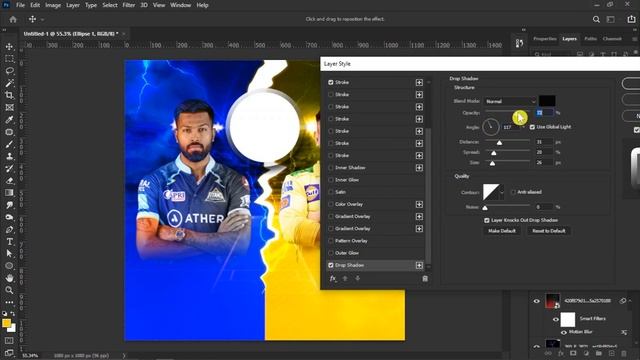Add another Color Overlay with plus button
The width and height of the screenshot is (640, 360).
(x=419, y=204)
